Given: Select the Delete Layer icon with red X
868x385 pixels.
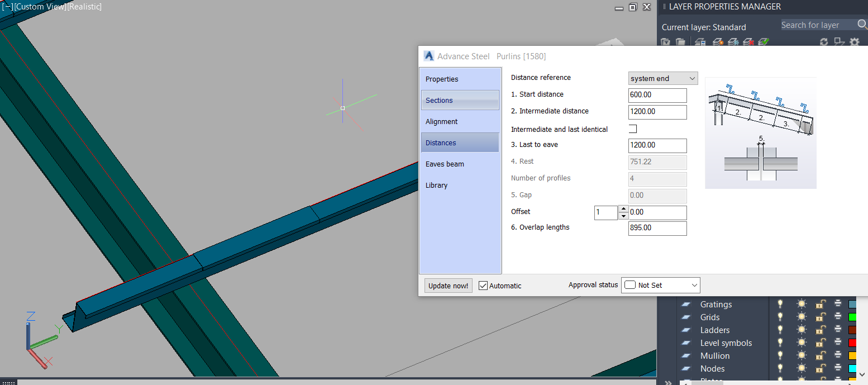Looking at the screenshot, I should [x=748, y=42].
